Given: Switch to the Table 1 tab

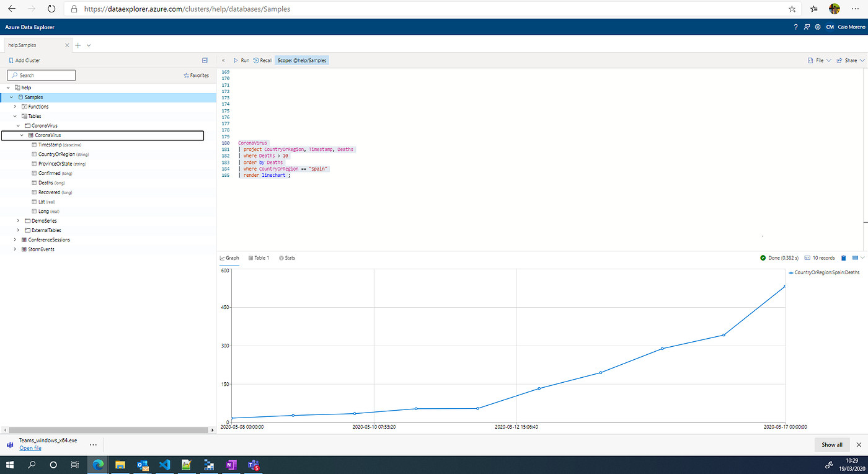Looking at the screenshot, I should pyautogui.click(x=258, y=257).
